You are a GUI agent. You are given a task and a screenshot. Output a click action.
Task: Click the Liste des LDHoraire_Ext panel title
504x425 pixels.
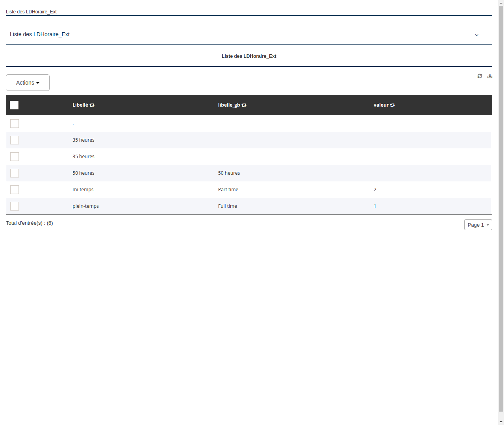(249, 56)
